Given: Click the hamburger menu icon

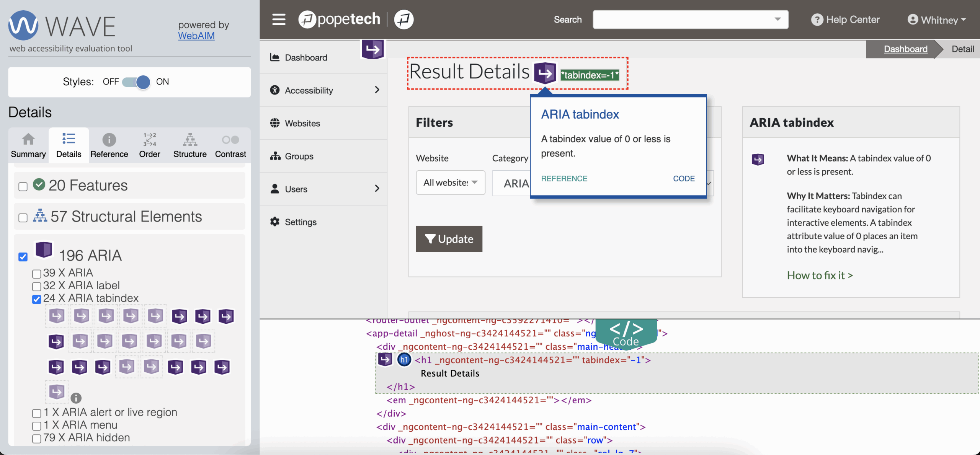Looking at the screenshot, I should [x=279, y=19].
